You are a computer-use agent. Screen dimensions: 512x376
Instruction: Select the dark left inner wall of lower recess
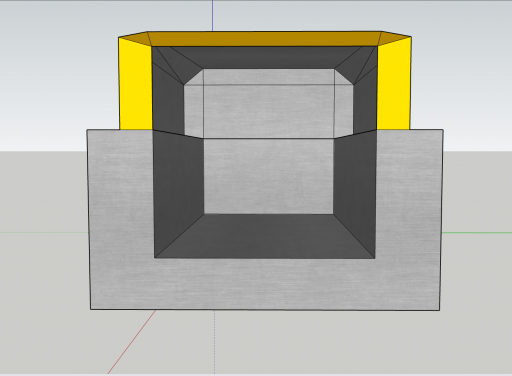click(x=178, y=193)
